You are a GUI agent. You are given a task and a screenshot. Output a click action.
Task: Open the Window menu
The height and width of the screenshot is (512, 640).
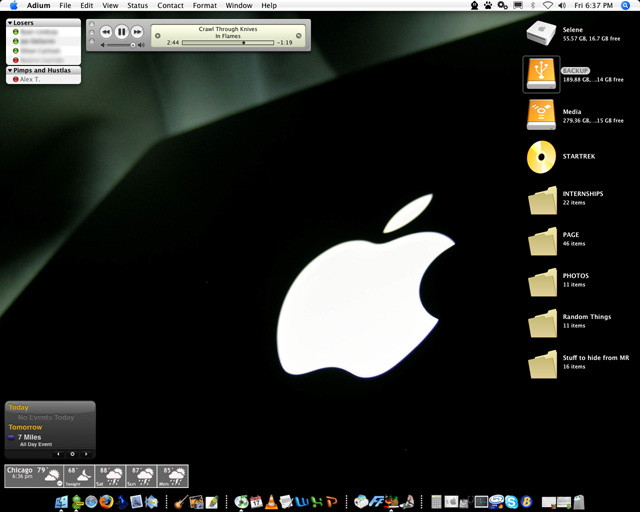(x=239, y=5)
